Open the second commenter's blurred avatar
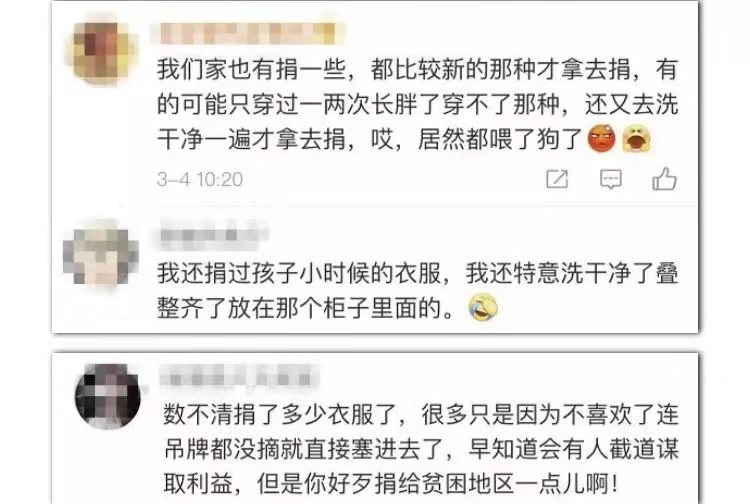 100,254
